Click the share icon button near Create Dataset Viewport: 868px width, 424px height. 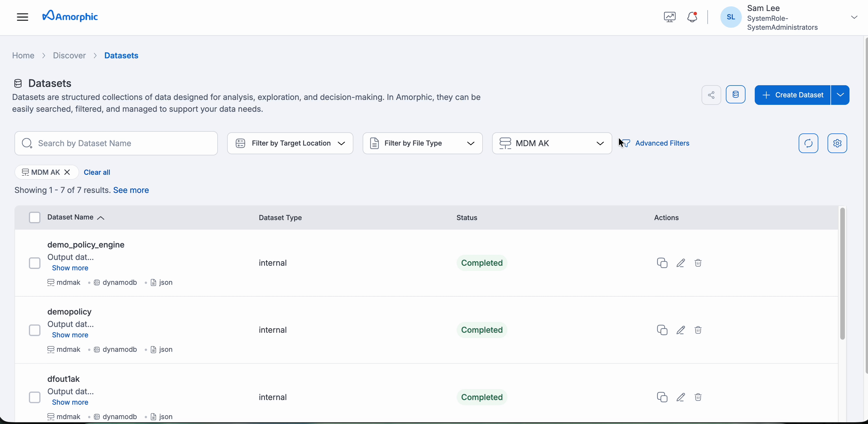[x=711, y=95]
